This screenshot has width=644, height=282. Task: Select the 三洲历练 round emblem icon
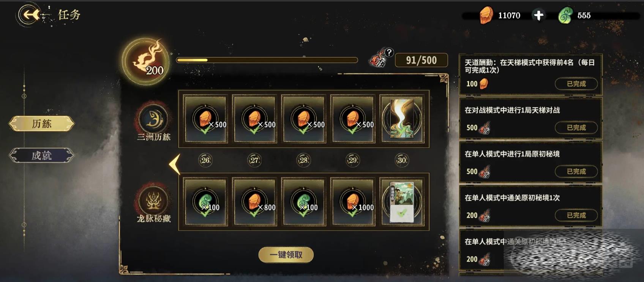(153, 119)
